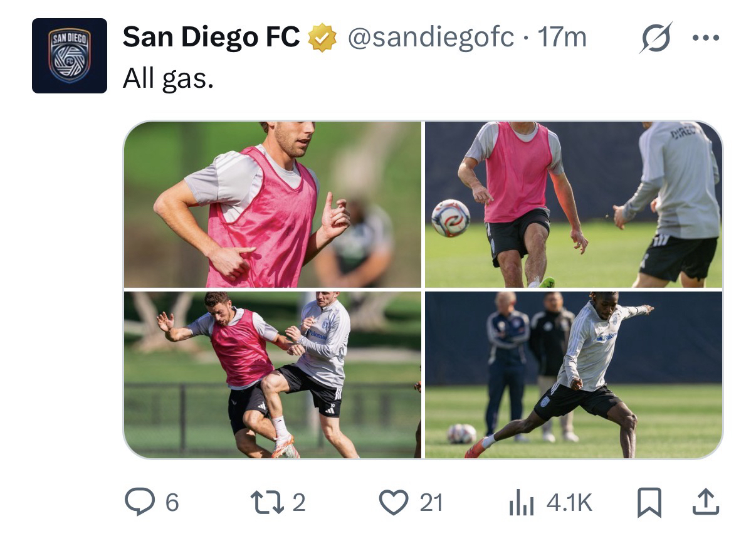Open the view analytics bar-chart icon

[x=520, y=502]
